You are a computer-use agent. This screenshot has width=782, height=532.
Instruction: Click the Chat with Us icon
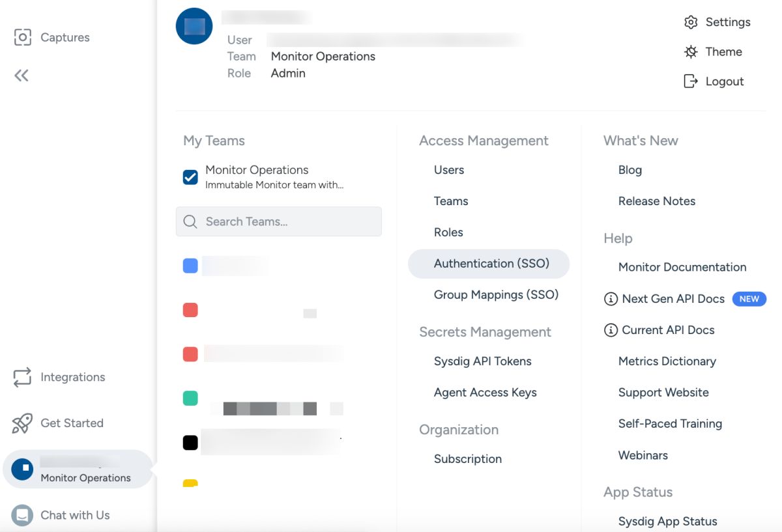click(22, 515)
